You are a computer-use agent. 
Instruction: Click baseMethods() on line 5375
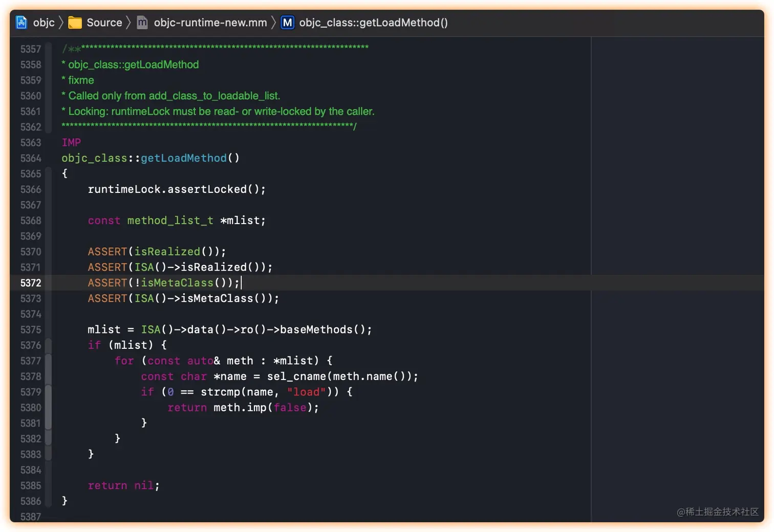pyautogui.click(x=322, y=329)
